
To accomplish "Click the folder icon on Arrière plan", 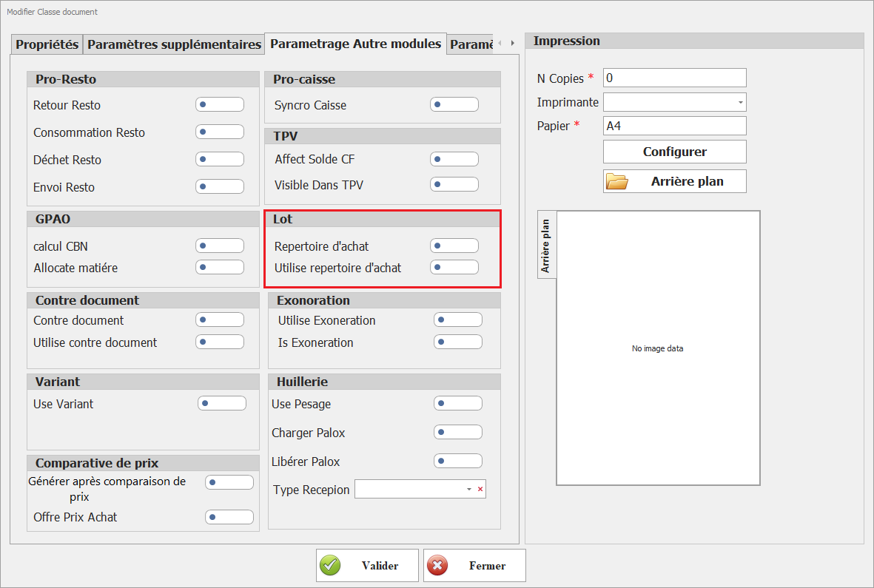I will tap(616, 181).
